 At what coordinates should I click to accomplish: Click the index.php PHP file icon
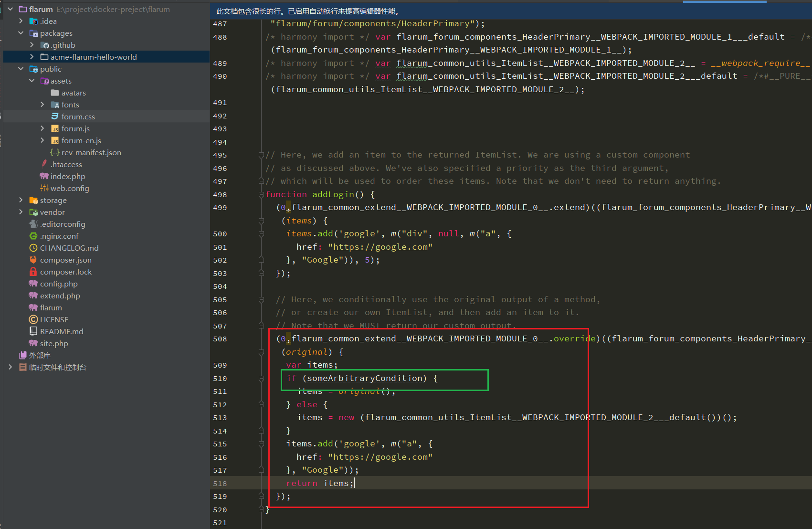coord(44,176)
